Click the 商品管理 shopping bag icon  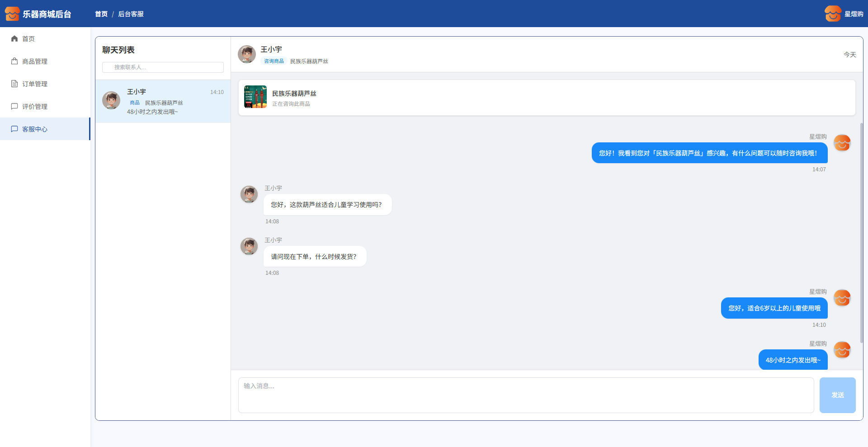(x=14, y=61)
